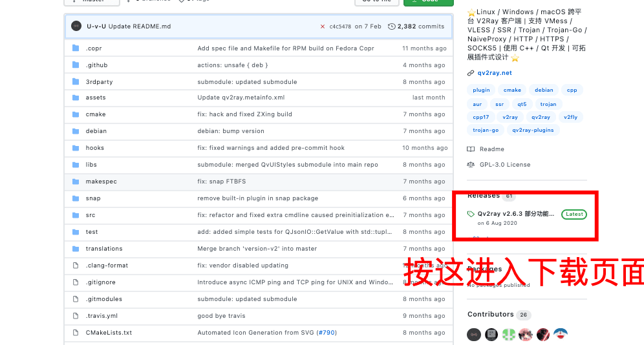Screen dimensions: 644x345
Task: Open the 'fix: snap FTBFS' commit message
Action: [221, 182]
